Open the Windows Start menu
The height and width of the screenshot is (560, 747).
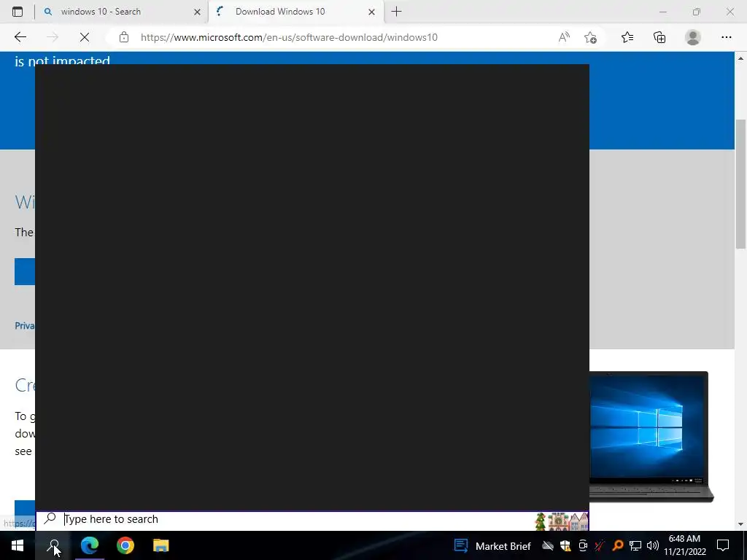pos(18,545)
